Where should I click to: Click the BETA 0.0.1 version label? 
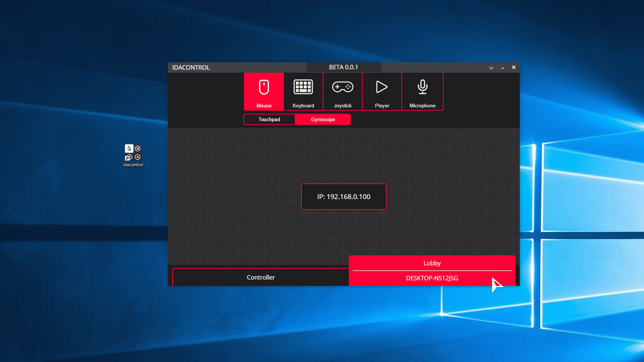[x=343, y=67]
